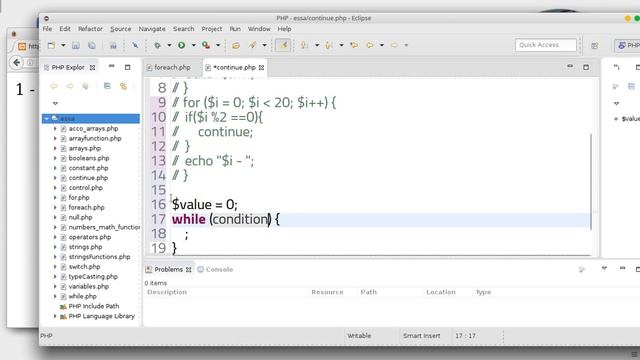
Task: Select the PHP perspective button
Action: click(x=628, y=45)
